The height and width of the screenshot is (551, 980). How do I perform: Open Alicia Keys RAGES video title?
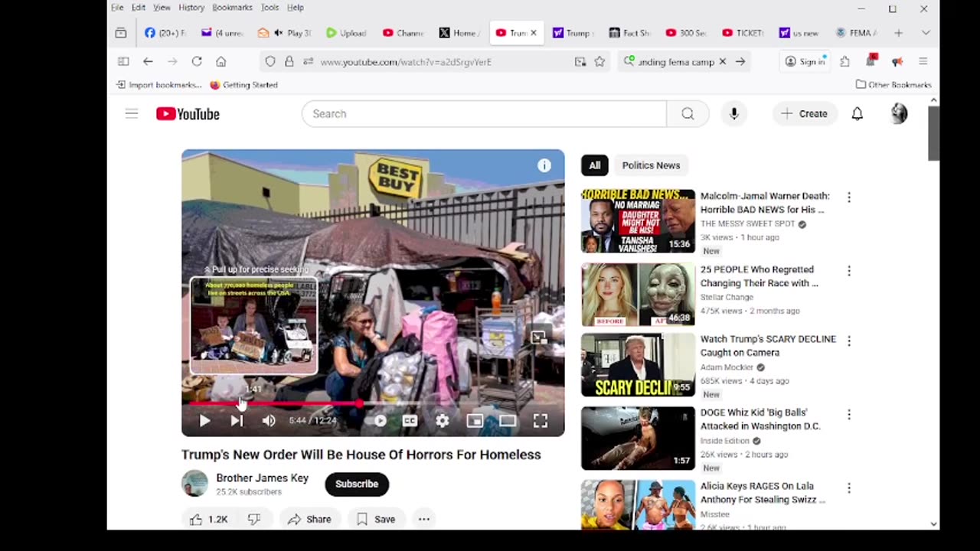763,493
